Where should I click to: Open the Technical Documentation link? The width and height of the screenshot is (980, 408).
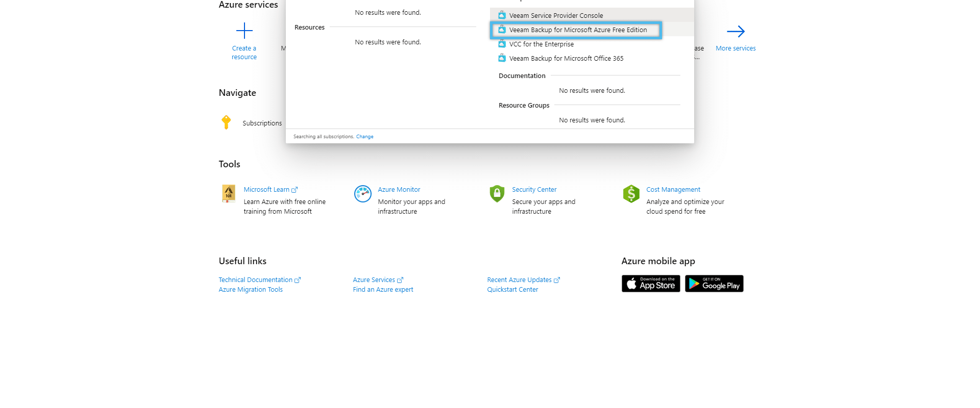click(x=255, y=280)
